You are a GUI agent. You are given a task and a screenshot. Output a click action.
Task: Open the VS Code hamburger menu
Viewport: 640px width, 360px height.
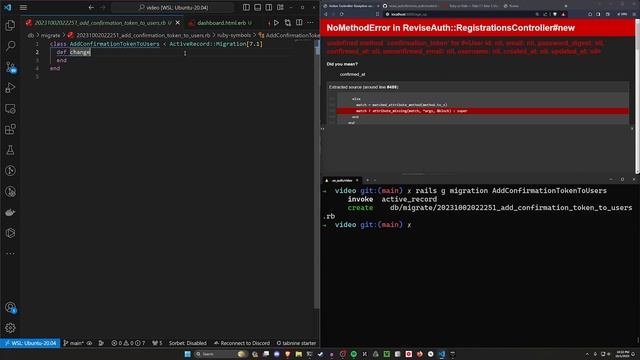pos(23,7)
